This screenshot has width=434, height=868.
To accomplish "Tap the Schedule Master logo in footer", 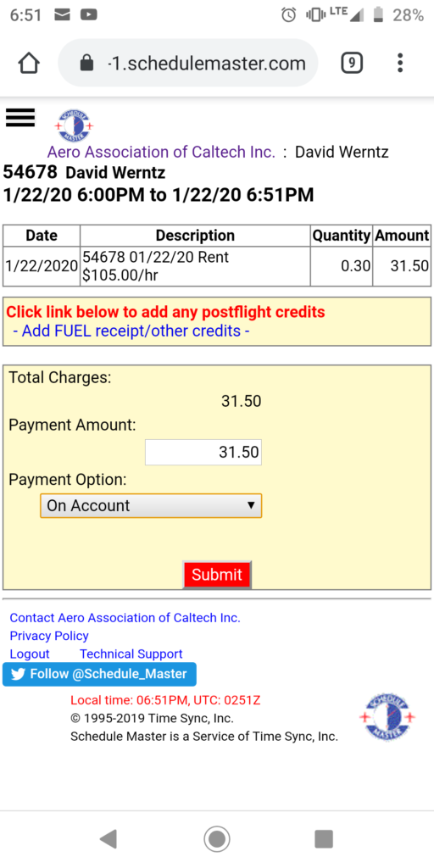I will 387,717.
